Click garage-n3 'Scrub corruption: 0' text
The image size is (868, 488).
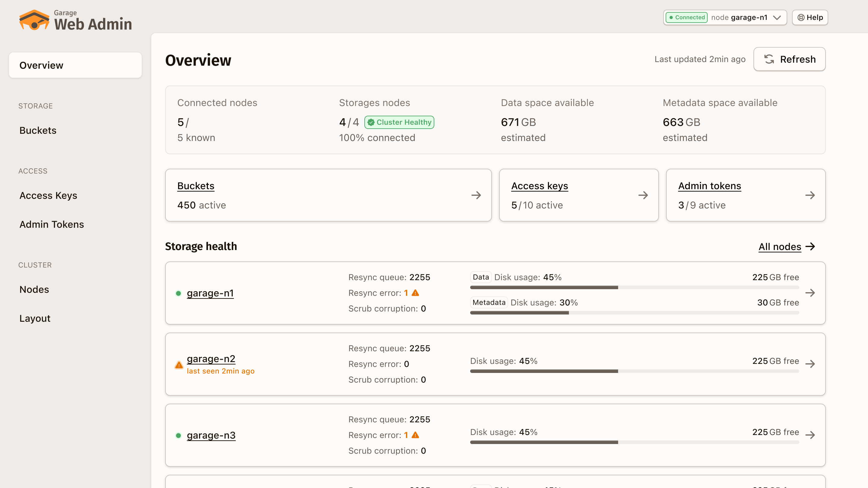point(387,451)
